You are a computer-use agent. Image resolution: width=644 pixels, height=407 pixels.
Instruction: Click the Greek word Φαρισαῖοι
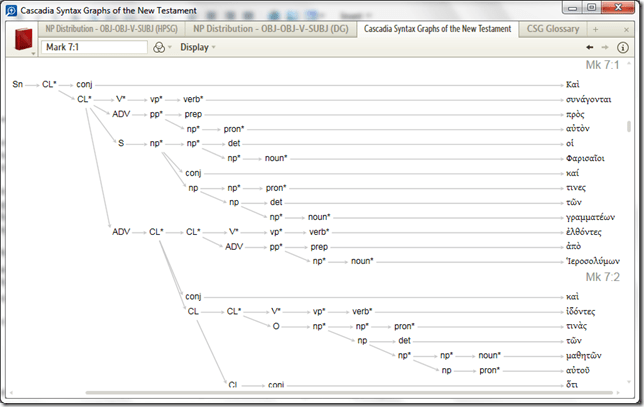tap(585, 158)
